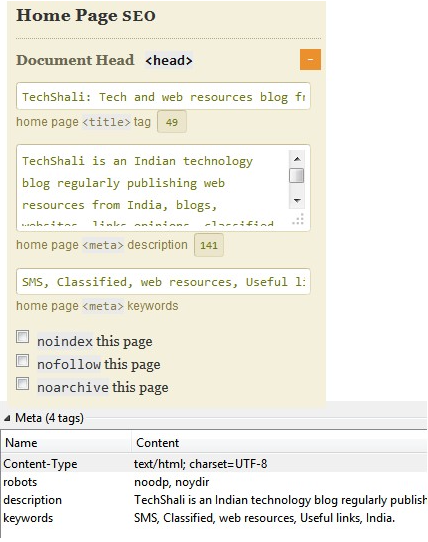428x542 pixels.
Task: Click the 'noodp, noydir' content cell
Action: coord(171,482)
